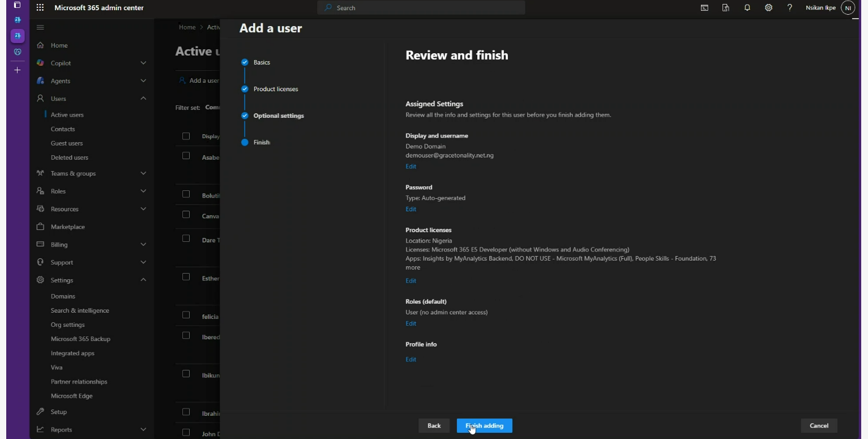Collapse the Settings navigation section
868x439 pixels.
143,280
